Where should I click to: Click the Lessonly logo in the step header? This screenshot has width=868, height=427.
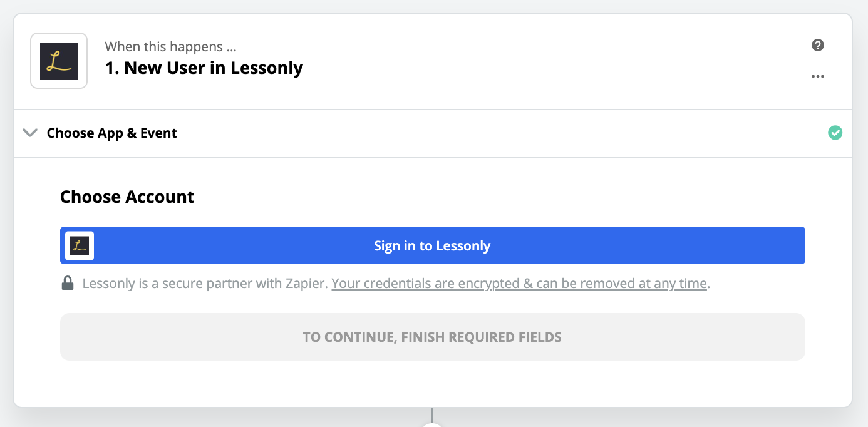(59, 61)
